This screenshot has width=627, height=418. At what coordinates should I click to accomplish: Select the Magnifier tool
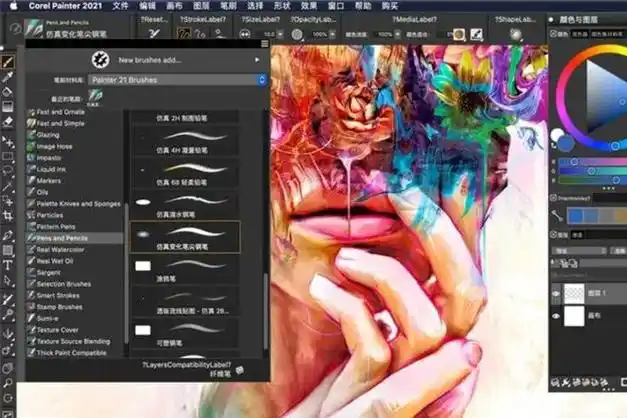pyautogui.click(x=7, y=381)
